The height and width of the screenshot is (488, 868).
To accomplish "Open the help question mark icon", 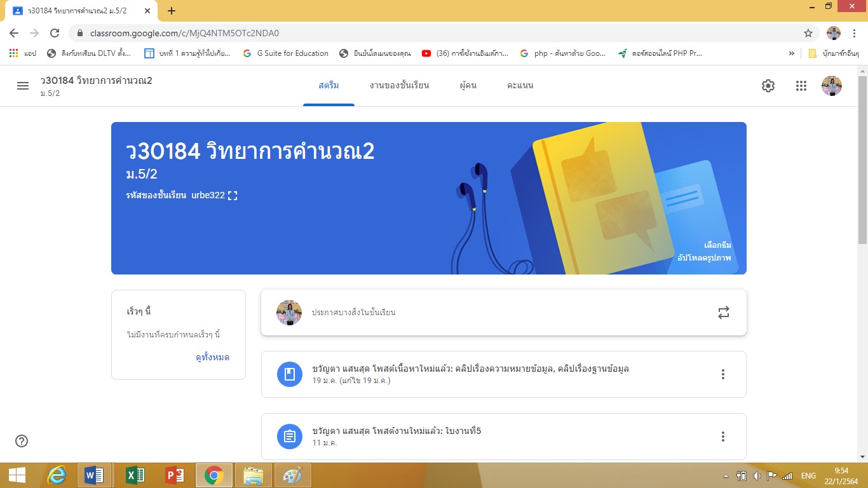I will [22, 441].
